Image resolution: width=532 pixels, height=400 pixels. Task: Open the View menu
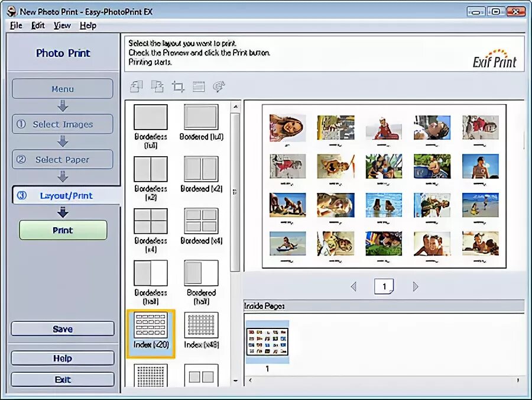click(x=62, y=25)
